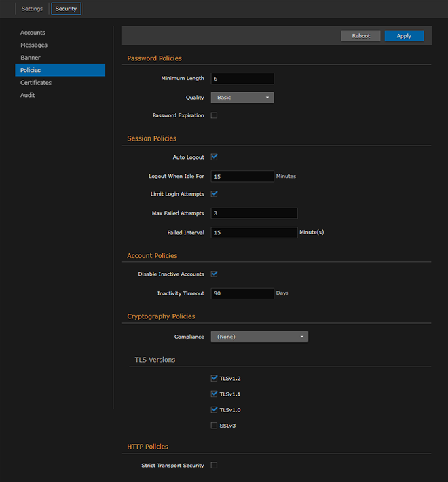
Task: Toggle the Auto Logout checkbox
Action: [x=214, y=157]
